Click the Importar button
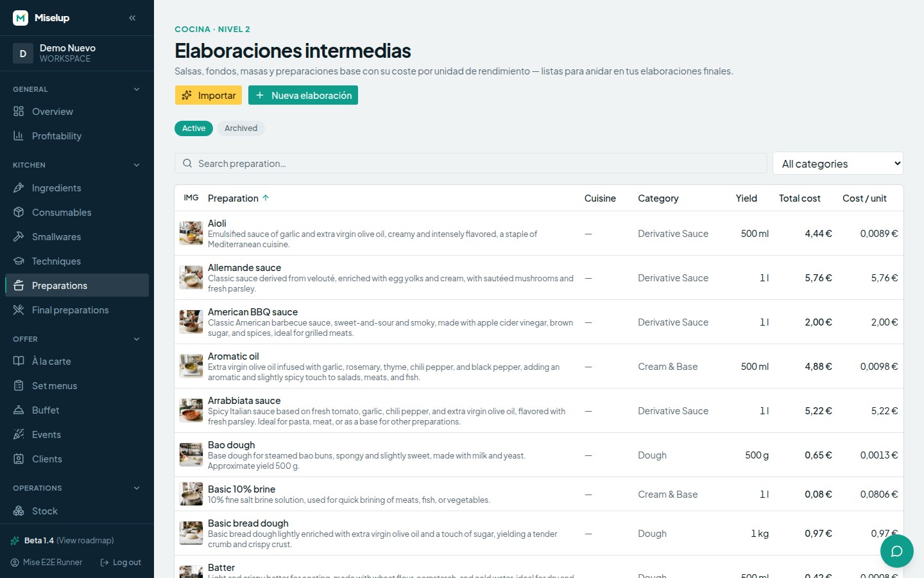Screen dimensions: 924x578 pos(209,95)
